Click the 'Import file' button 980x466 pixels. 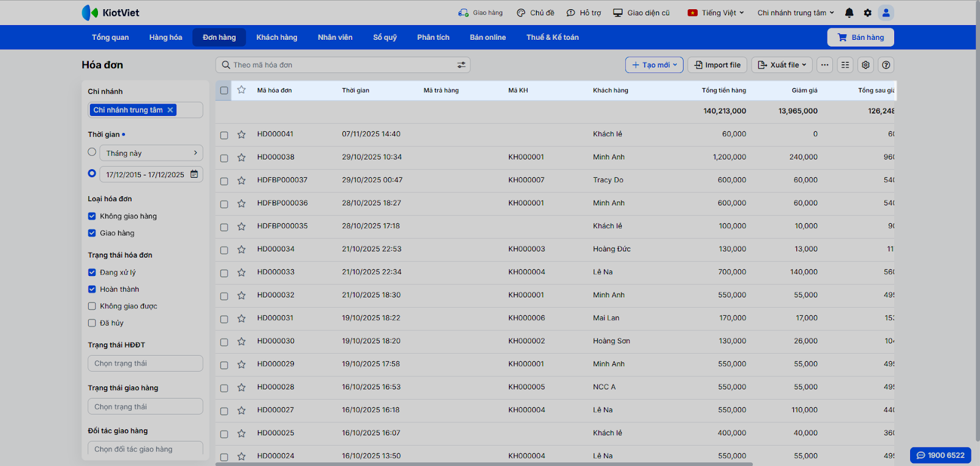[717, 65]
